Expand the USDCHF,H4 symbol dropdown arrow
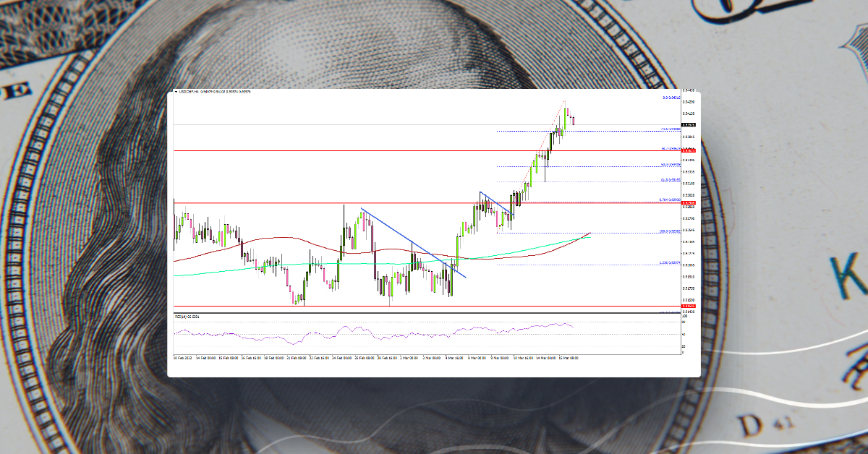Image resolution: width=868 pixels, height=454 pixels. click(176, 93)
